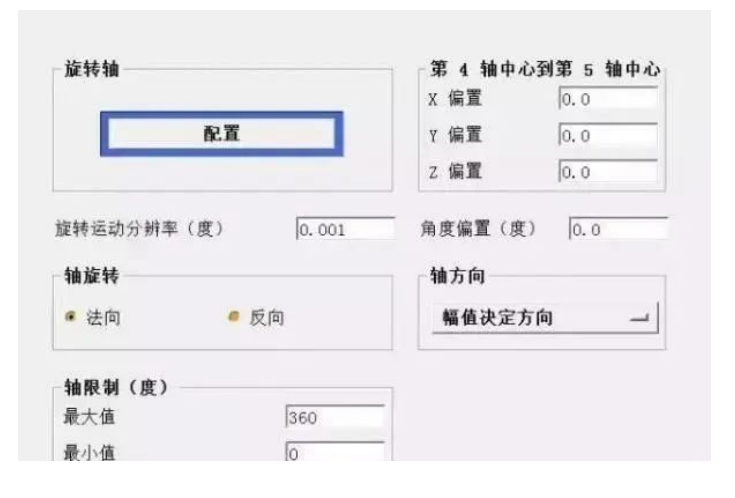
Task: Click the 最大值 field showing 360
Action: point(334,417)
